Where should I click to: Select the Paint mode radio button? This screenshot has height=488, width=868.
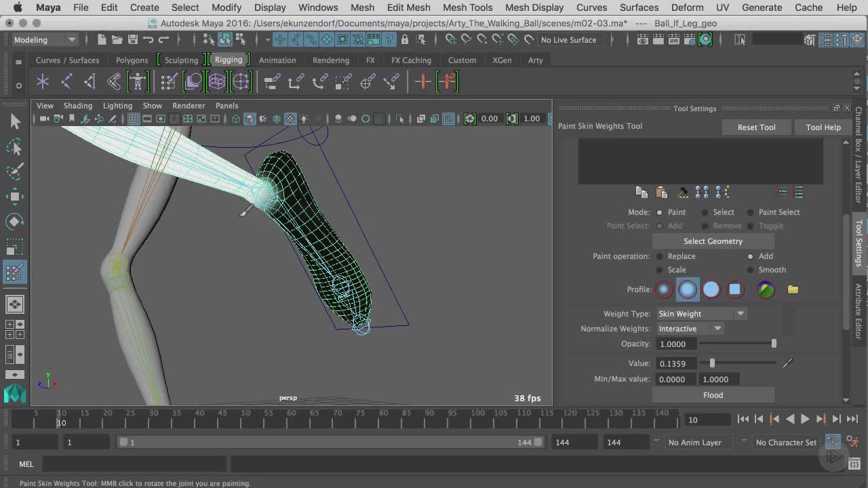click(x=659, y=212)
